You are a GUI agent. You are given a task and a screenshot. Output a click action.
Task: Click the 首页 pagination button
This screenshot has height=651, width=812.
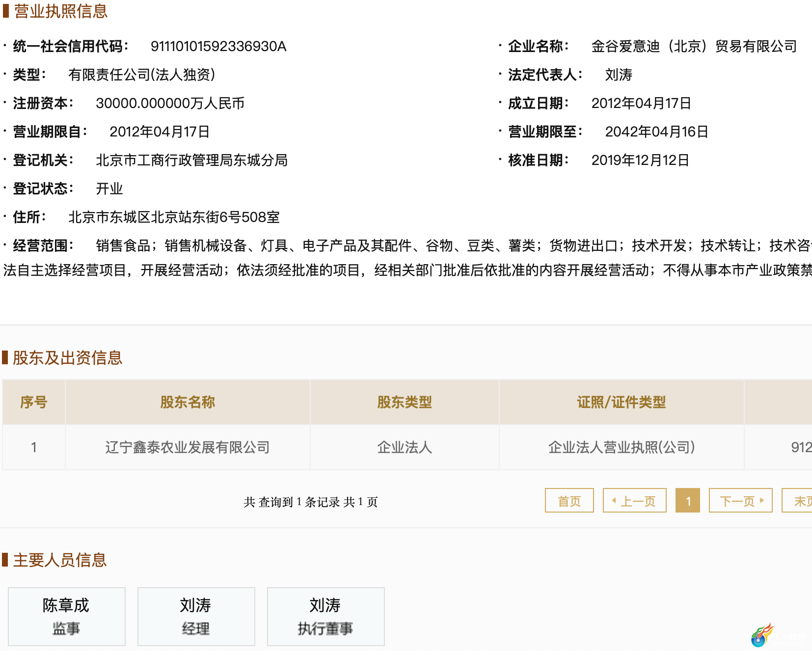point(569,500)
